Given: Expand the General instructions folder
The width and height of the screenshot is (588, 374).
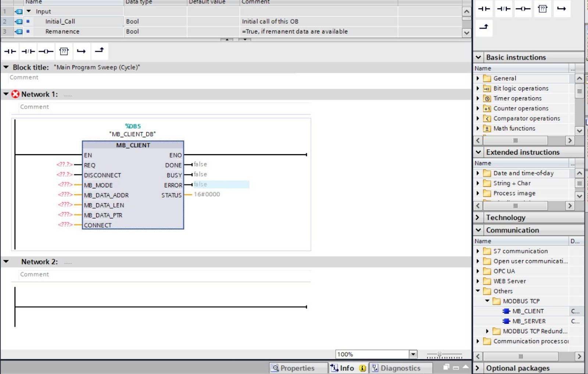Looking at the screenshot, I should click(x=478, y=78).
